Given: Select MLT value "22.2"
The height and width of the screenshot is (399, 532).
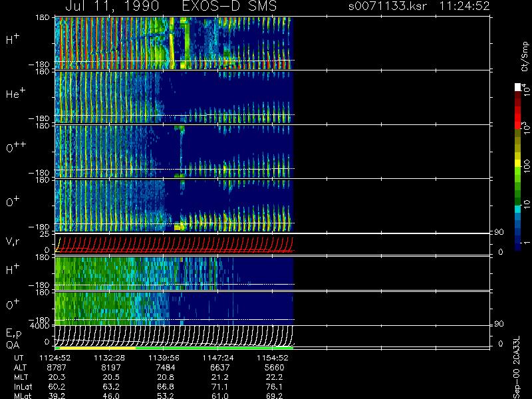Looking at the screenshot, I should coord(274,377).
